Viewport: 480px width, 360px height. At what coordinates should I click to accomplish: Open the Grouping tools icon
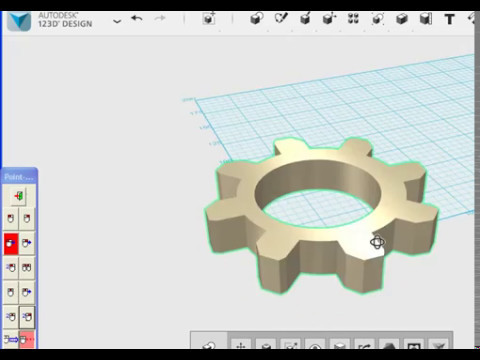click(378, 19)
